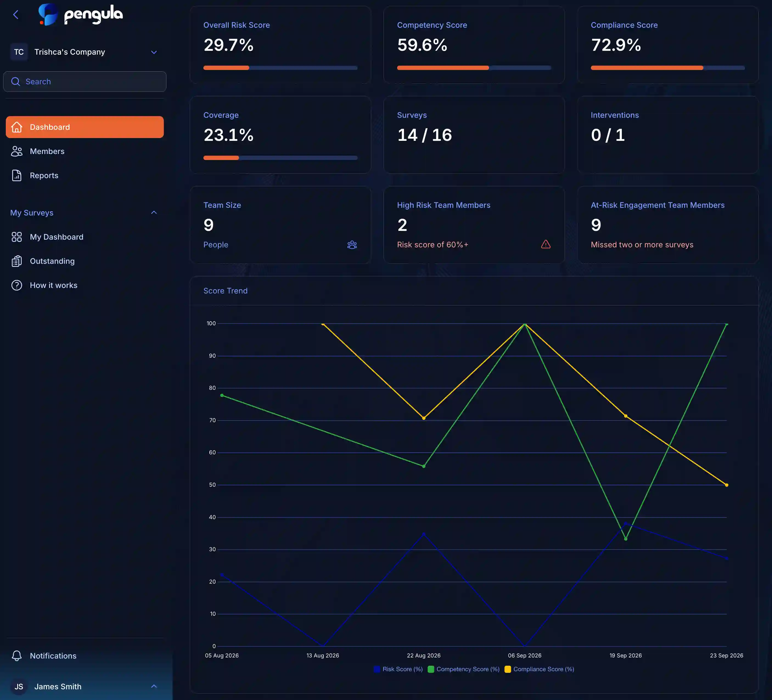
Task: Click the 06 Sep 2026 axis label
Action: click(525, 655)
